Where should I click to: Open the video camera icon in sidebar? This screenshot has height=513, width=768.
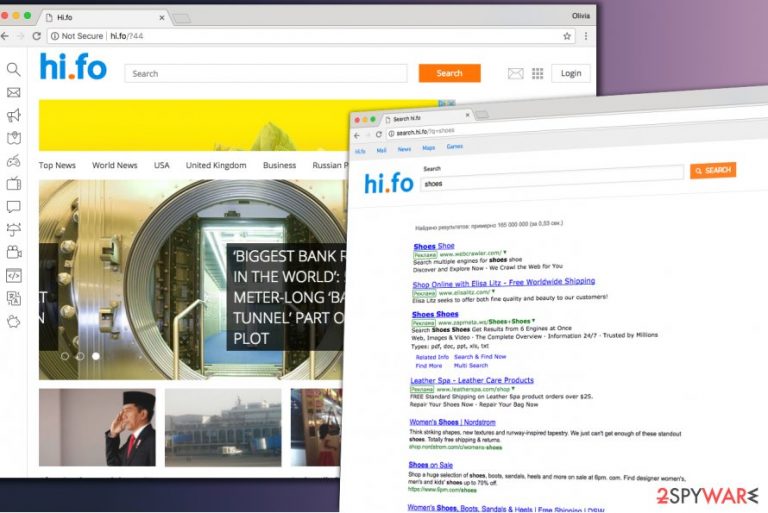(14, 252)
